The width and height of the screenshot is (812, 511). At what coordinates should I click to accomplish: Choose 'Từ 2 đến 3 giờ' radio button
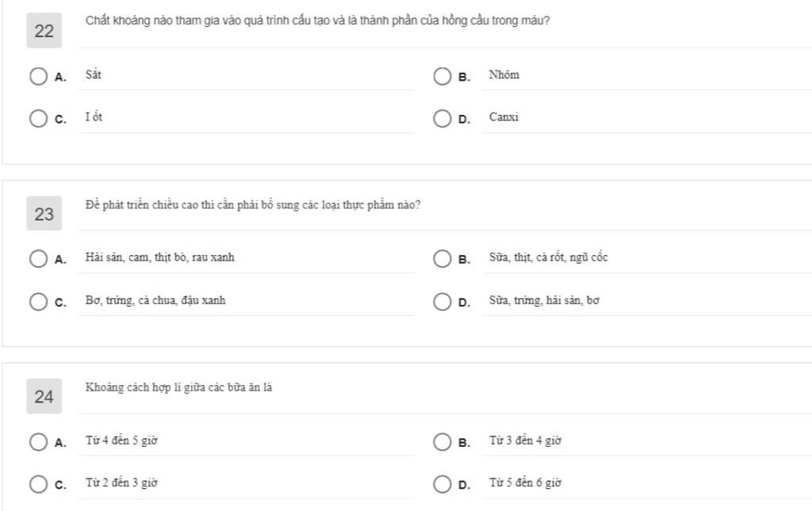pyautogui.click(x=38, y=484)
